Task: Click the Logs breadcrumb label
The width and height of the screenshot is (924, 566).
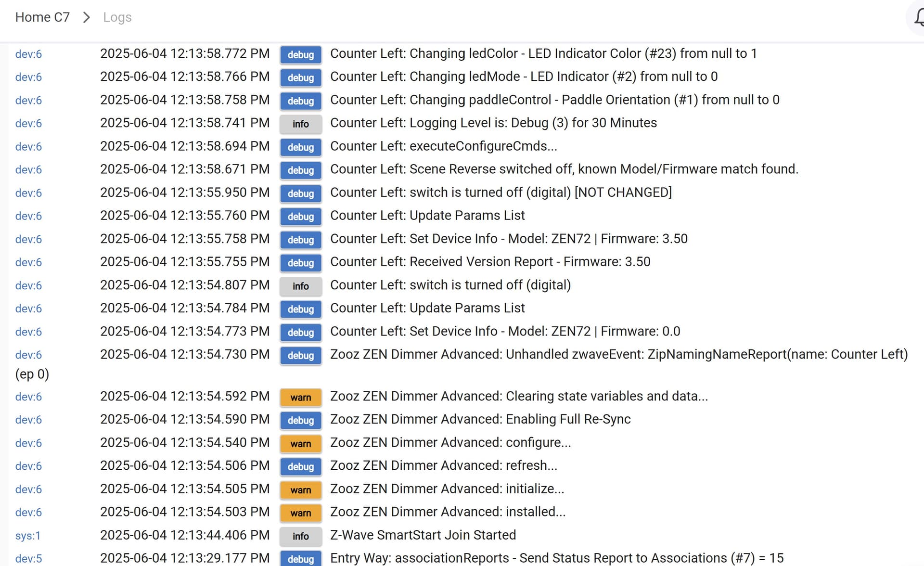Action: (x=117, y=17)
